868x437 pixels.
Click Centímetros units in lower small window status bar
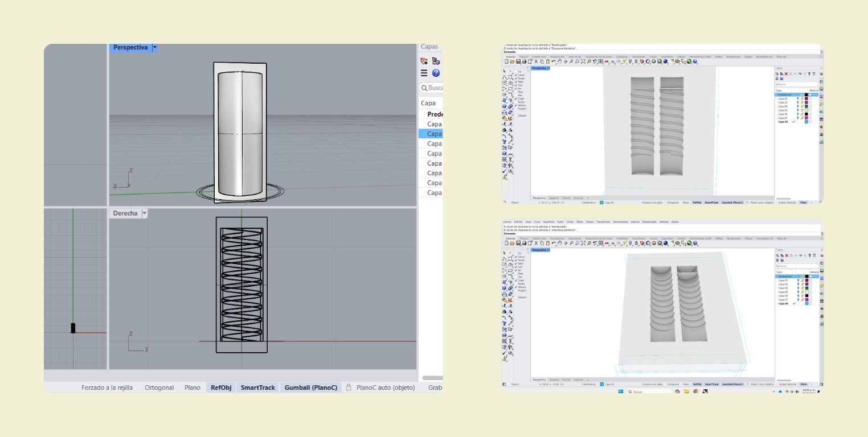[589, 384]
